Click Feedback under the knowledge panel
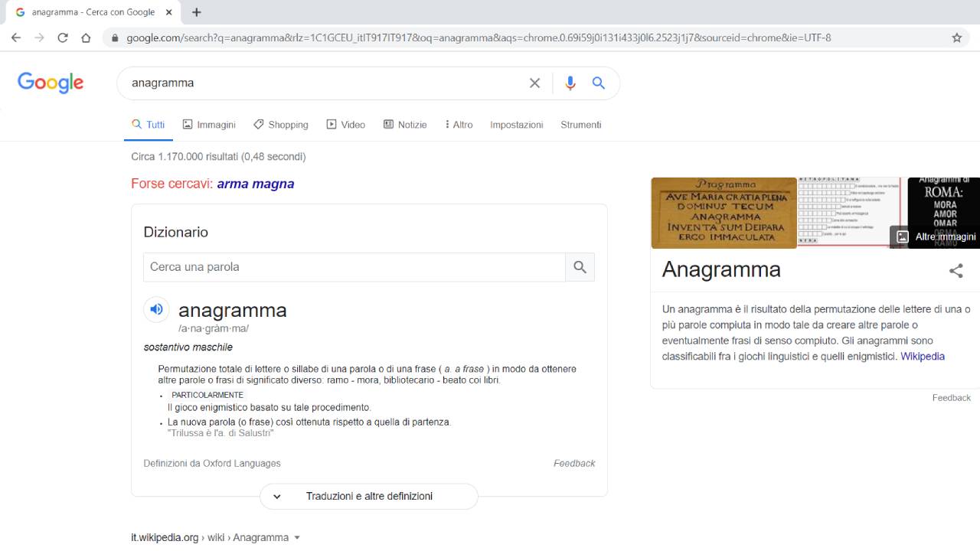The height and width of the screenshot is (551, 980). pos(952,398)
